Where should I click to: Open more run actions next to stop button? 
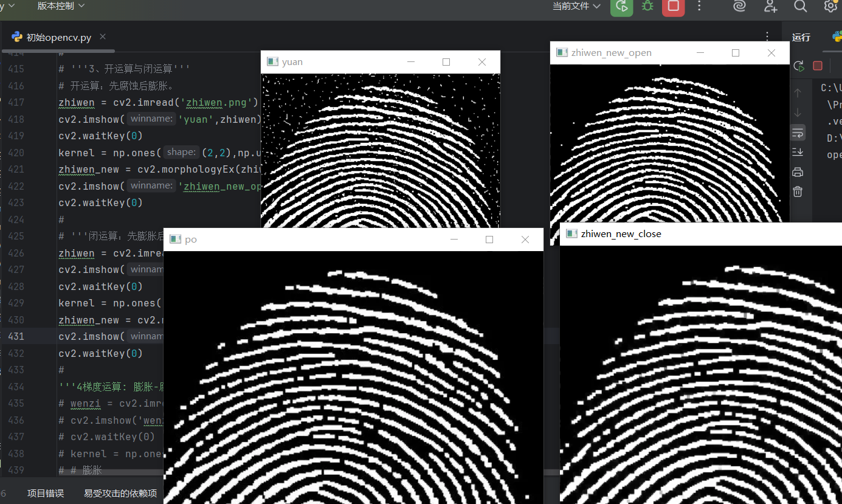[699, 6]
